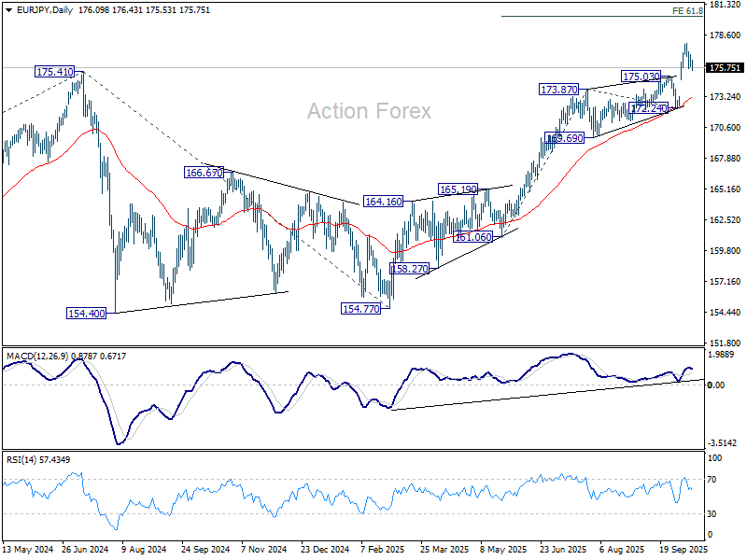Click the 178.600 price axis value

click(x=726, y=35)
